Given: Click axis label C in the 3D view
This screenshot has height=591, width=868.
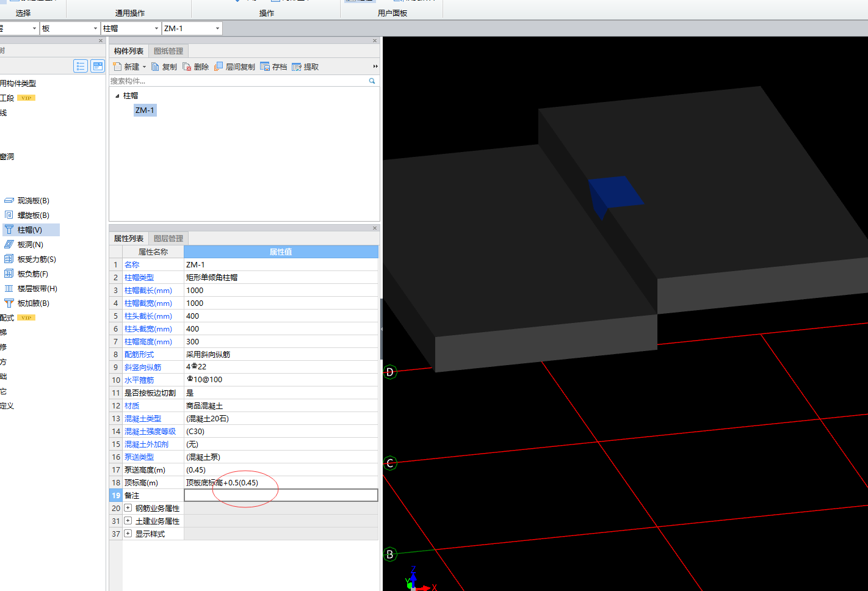Looking at the screenshot, I should point(390,463).
